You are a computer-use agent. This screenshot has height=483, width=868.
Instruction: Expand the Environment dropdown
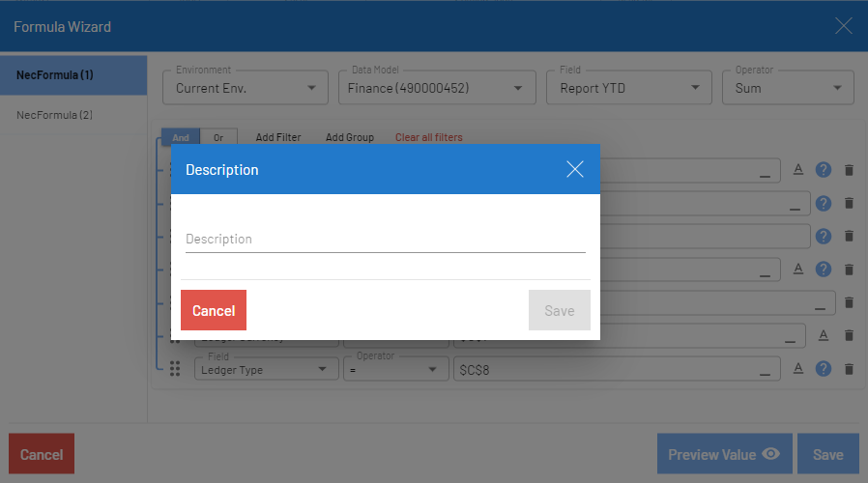coord(246,88)
